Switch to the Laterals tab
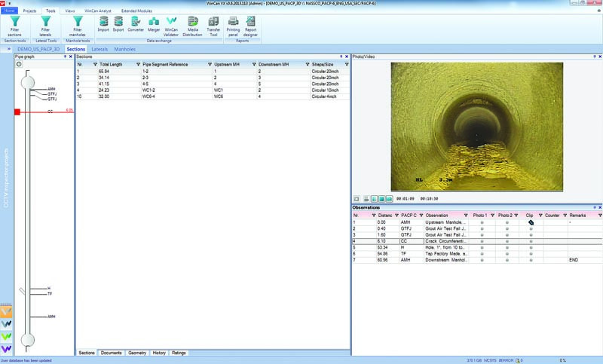 [99, 49]
